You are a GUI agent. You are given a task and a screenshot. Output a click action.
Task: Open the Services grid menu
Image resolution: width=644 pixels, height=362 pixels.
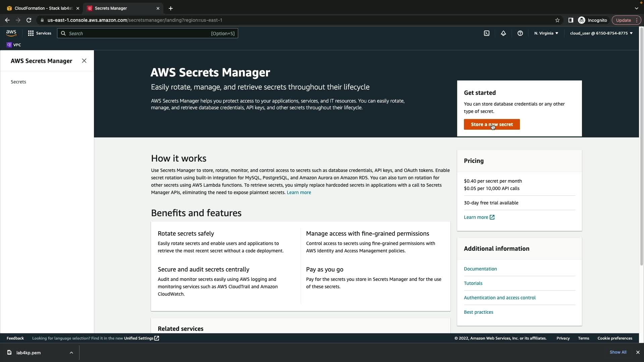pos(40,33)
